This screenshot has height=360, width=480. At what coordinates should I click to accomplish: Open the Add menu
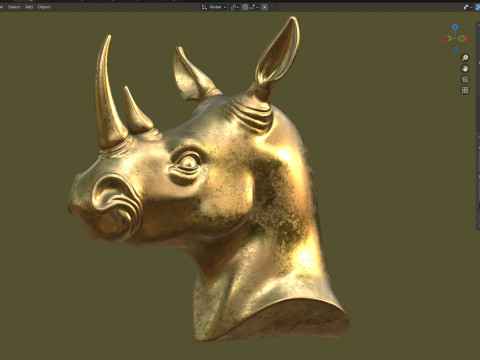(29, 7)
